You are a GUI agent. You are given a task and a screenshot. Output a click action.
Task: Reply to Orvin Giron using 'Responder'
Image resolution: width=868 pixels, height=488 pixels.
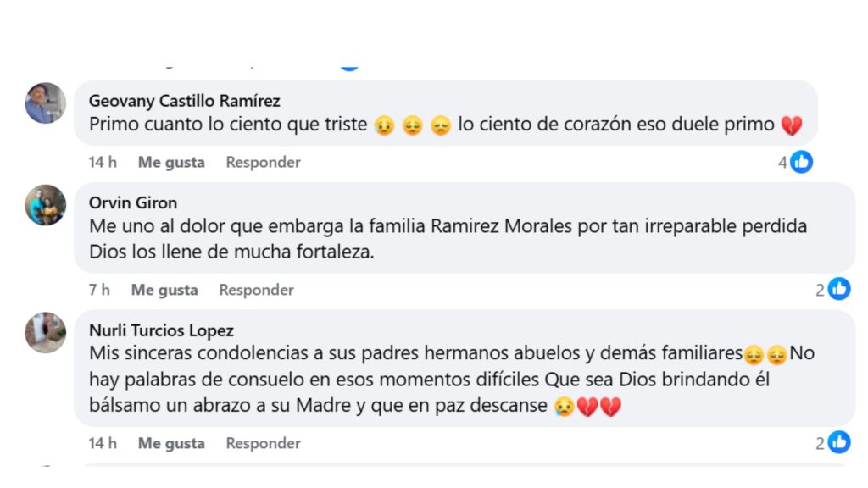(255, 289)
